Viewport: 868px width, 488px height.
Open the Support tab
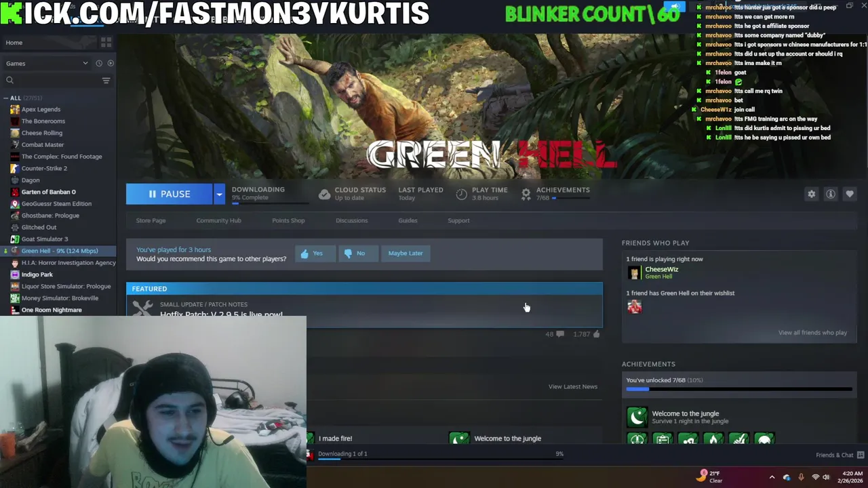458,220
